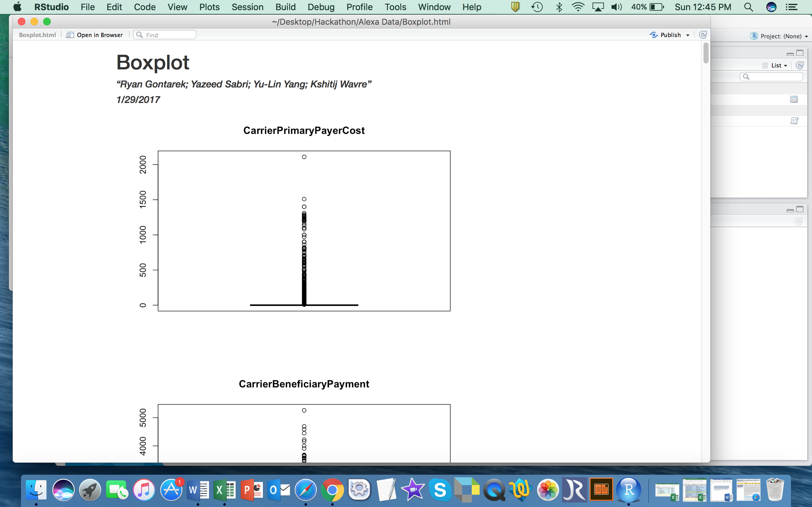Refresh the HTML viewer
The width and height of the screenshot is (812, 507).
point(703,35)
